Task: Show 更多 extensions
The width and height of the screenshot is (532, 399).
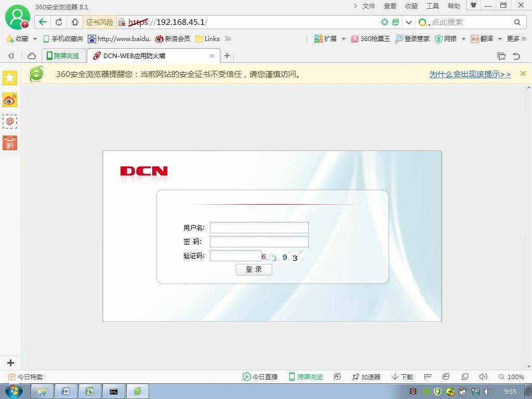Action: (x=516, y=39)
